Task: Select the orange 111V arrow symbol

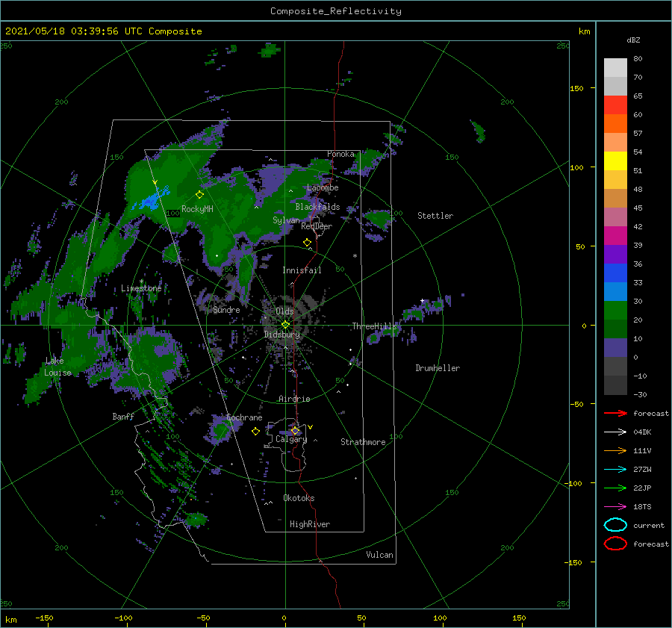Action: (615, 450)
